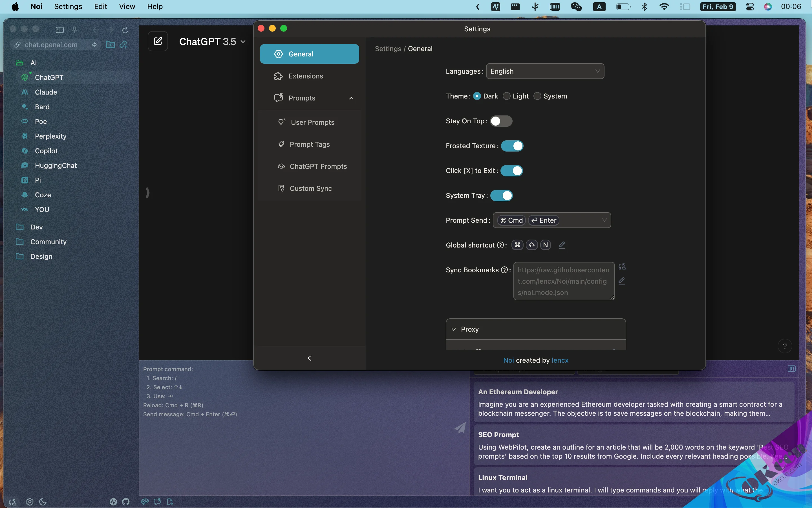Image resolution: width=812 pixels, height=508 pixels.
Task: Click the pin icon in the toolbar
Action: (x=74, y=30)
